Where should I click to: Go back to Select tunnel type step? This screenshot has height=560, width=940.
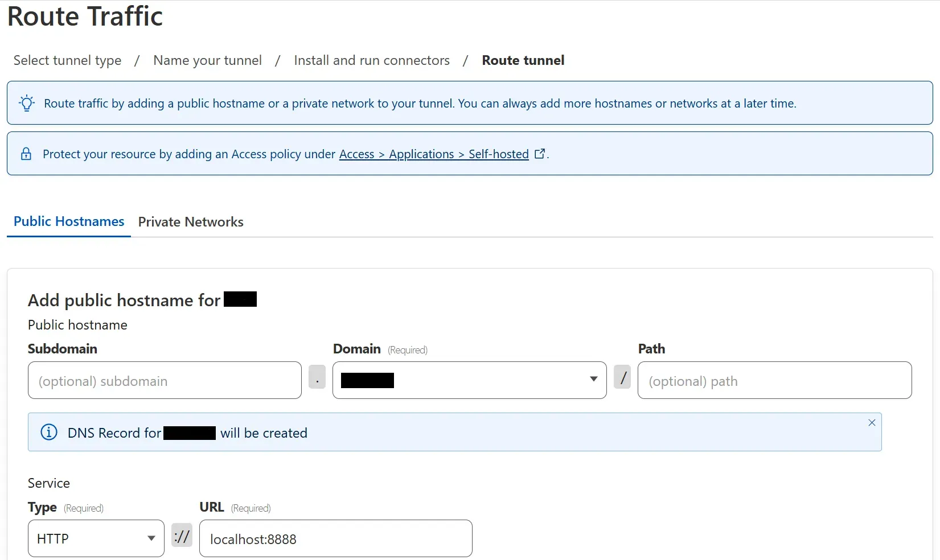pos(67,60)
